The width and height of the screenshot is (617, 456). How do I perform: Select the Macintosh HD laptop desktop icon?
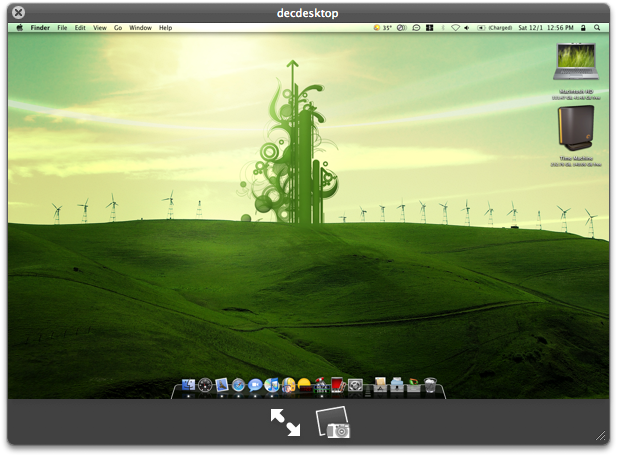pyautogui.click(x=577, y=63)
